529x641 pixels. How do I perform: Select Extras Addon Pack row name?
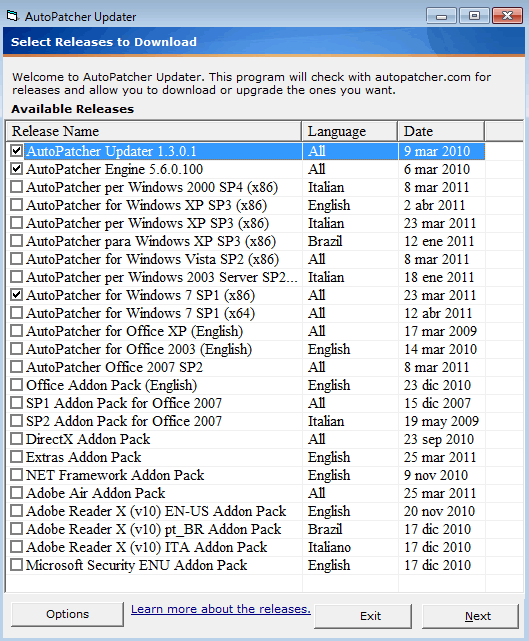(x=84, y=457)
